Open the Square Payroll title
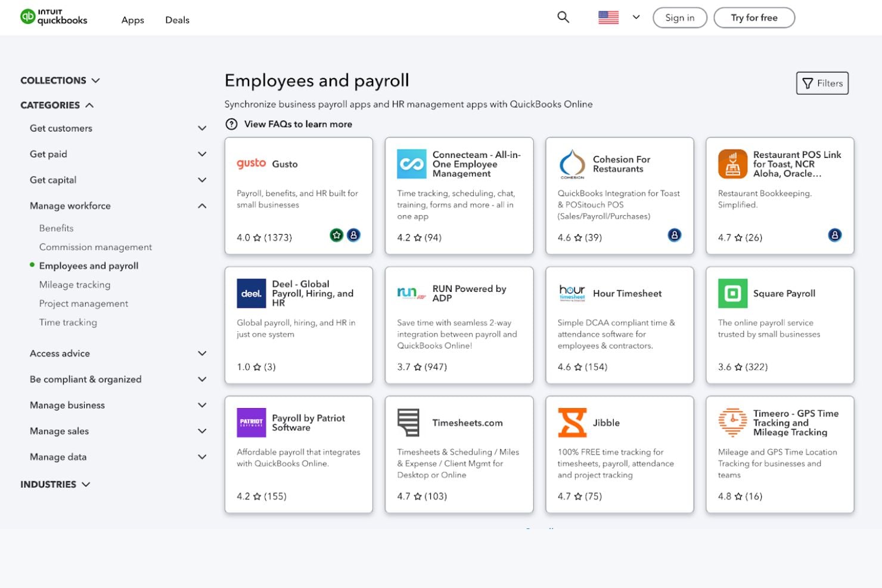This screenshot has width=882, height=588. pos(784,293)
